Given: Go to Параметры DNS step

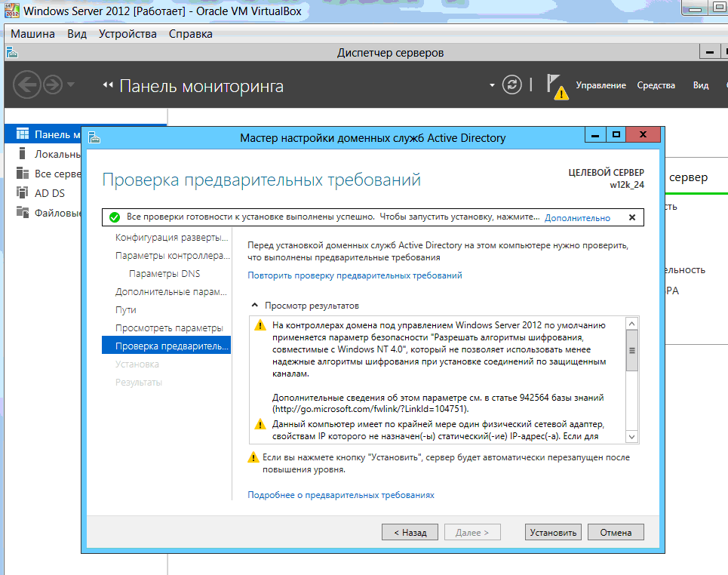Looking at the screenshot, I should click(164, 274).
